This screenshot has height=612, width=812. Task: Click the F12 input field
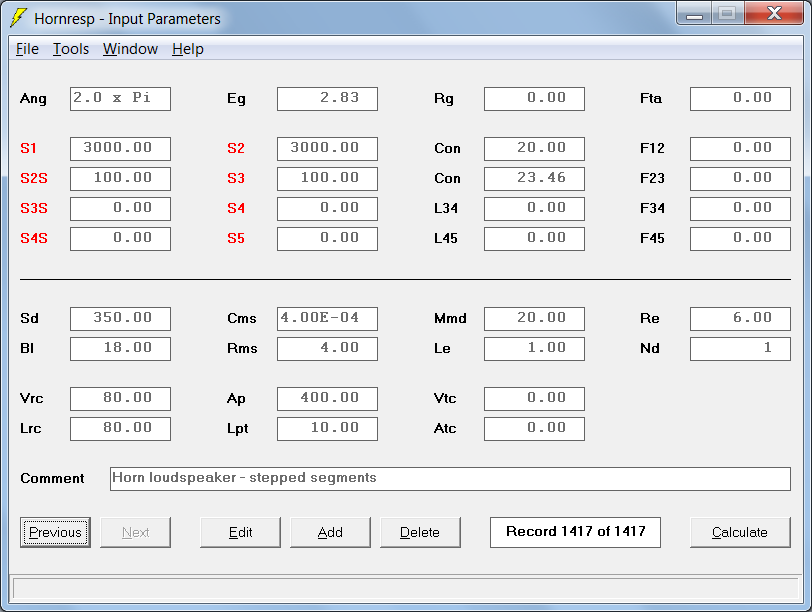click(x=740, y=149)
